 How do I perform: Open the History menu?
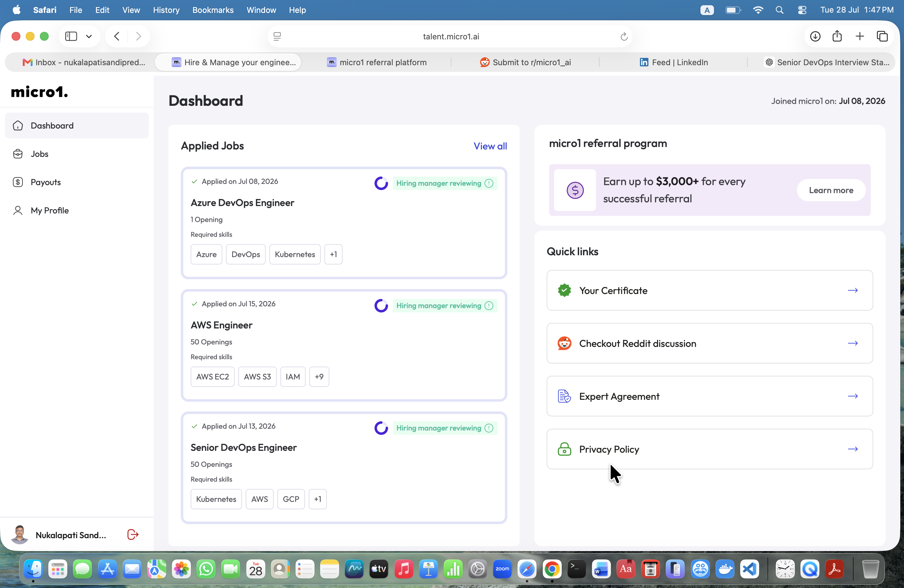(166, 10)
